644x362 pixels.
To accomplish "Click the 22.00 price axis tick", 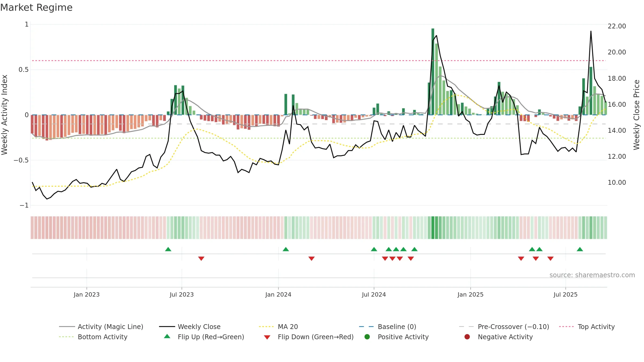I will [617, 26].
